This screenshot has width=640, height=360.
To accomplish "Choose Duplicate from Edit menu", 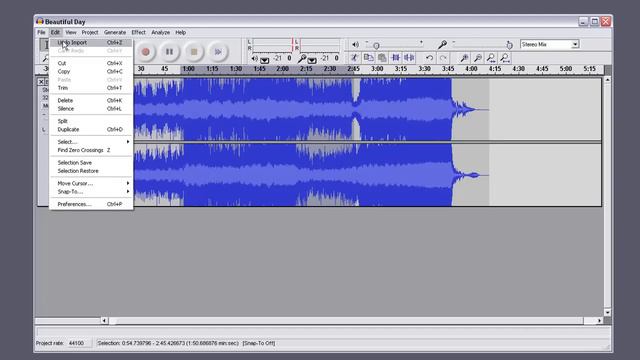I will click(91, 129).
